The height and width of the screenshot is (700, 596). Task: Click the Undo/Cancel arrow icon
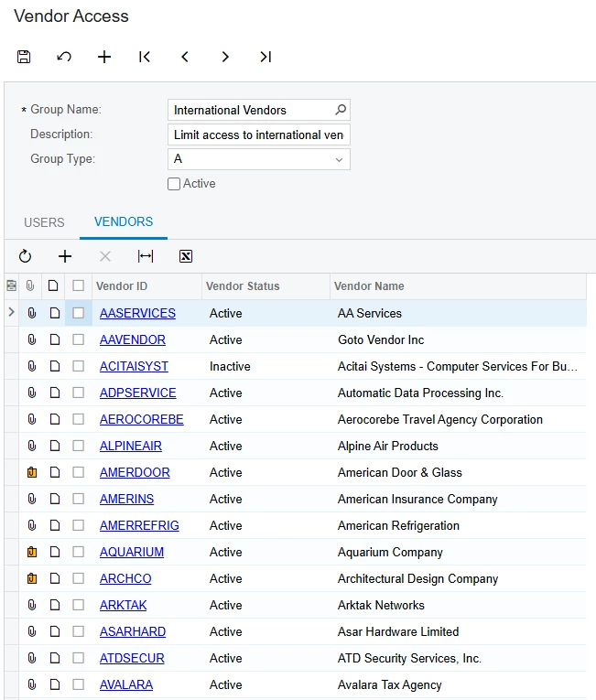coord(64,57)
